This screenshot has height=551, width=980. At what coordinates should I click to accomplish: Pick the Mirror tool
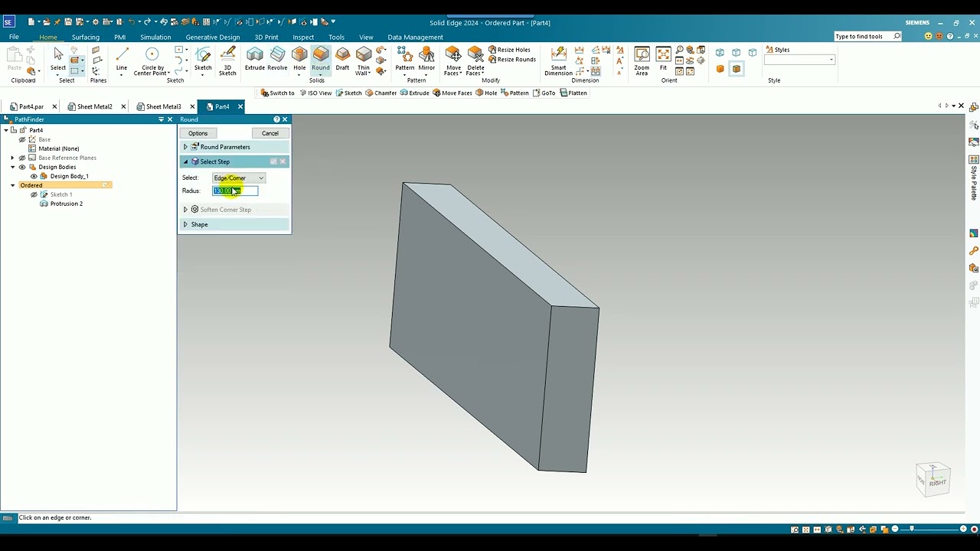coord(426,59)
